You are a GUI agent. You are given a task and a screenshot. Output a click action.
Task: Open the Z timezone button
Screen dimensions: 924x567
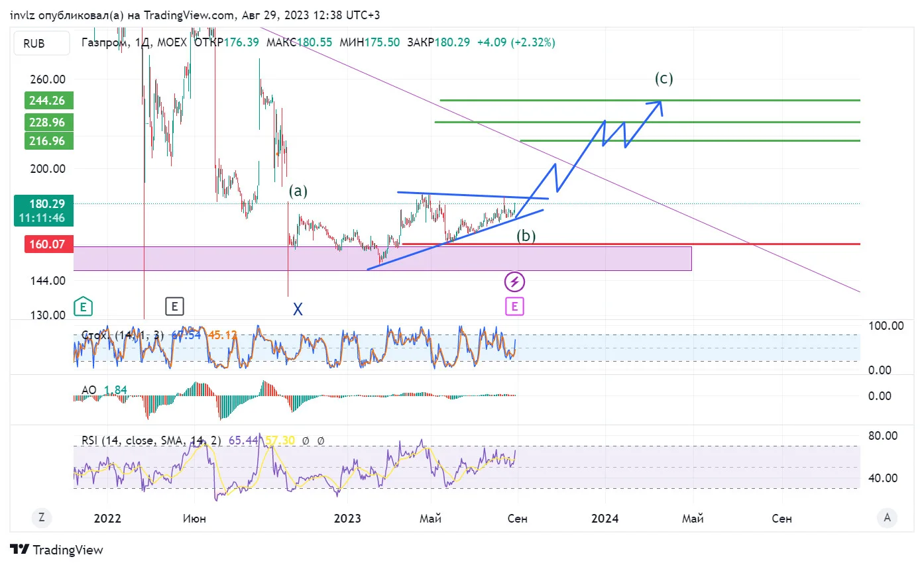[41, 517]
